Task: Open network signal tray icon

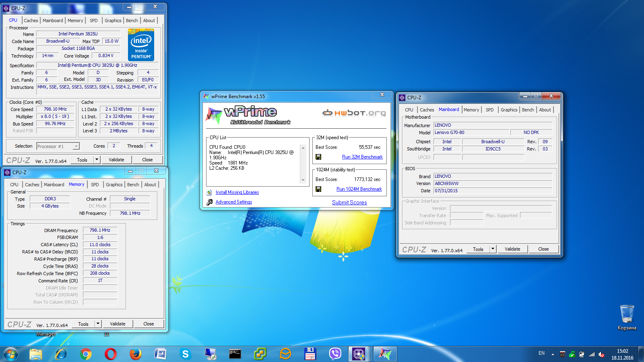Action: (592, 354)
